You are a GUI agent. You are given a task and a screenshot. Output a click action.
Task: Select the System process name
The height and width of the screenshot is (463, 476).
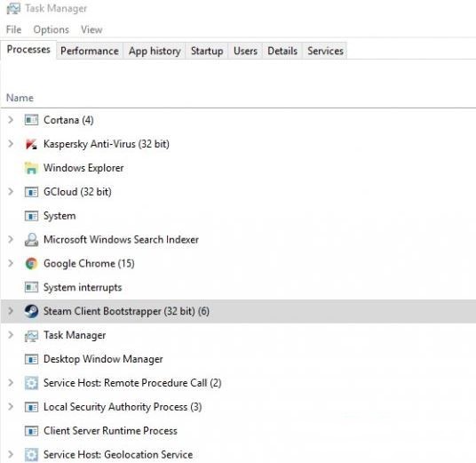[x=59, y=216]
